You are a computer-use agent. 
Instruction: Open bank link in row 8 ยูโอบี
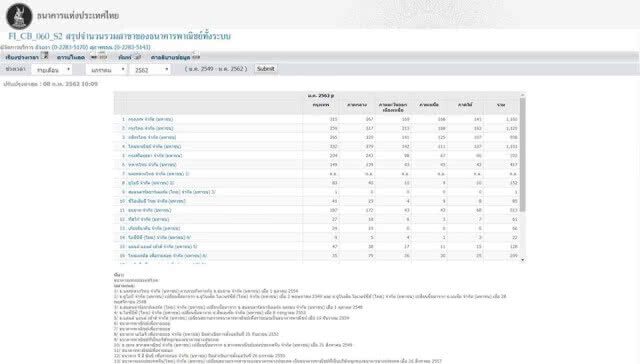click(x=151, y=183)
